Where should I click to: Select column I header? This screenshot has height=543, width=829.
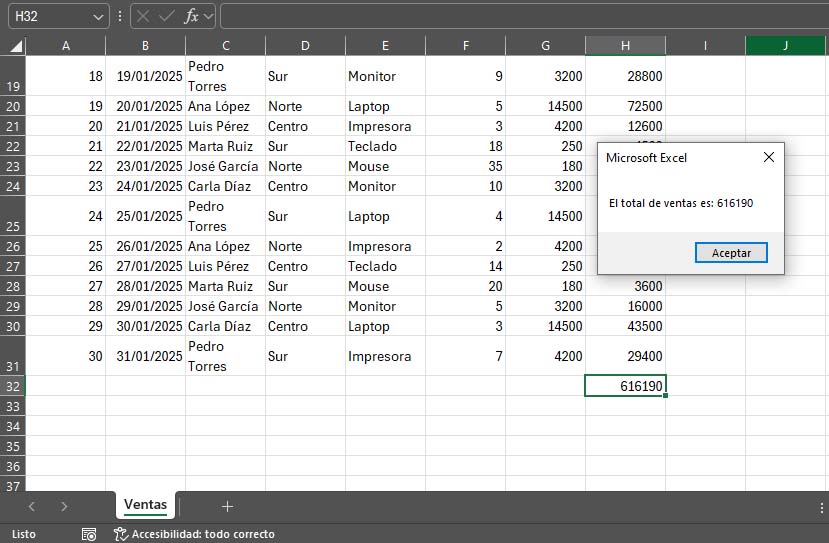tap(705, 46)
